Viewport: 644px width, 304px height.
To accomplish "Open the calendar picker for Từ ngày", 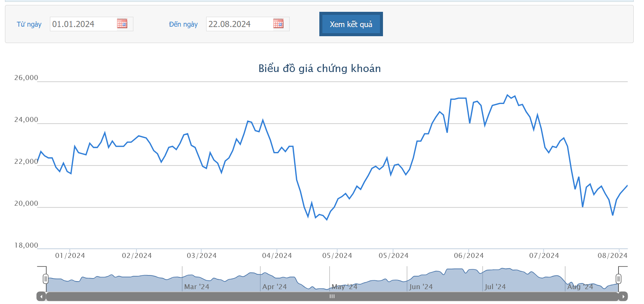I will point(122,24).
